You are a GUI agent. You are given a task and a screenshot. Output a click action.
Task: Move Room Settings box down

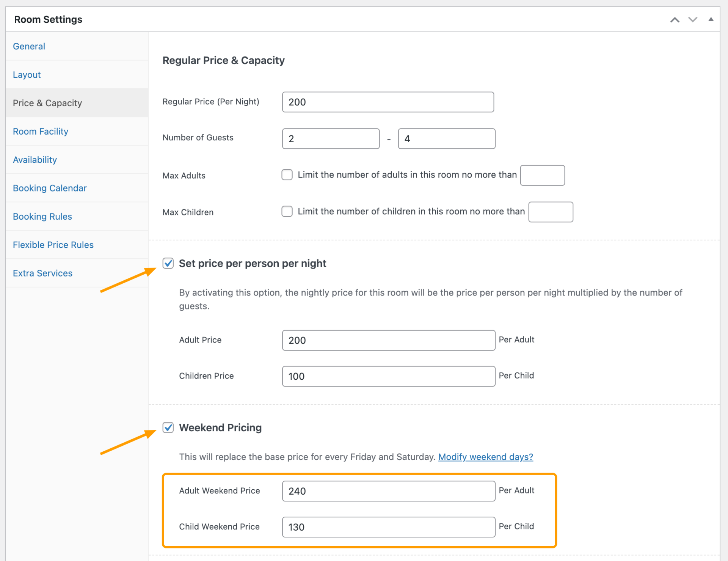click(x=692, y=19)
